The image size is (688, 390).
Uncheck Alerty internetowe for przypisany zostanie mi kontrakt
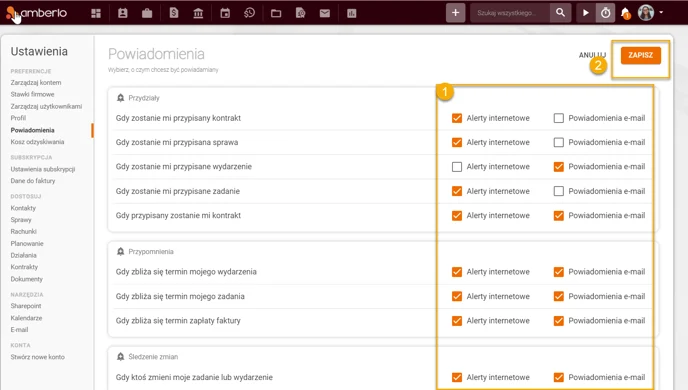(x=457, y=215)
